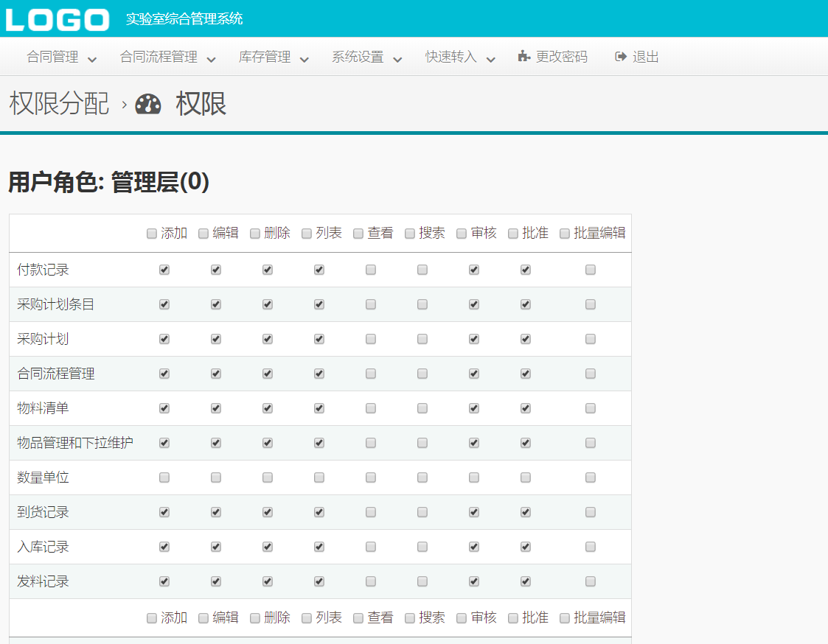Check the top 添加 select-all checkbox
The width and height of the screenshot is (828, 644).
pos(152,234)
